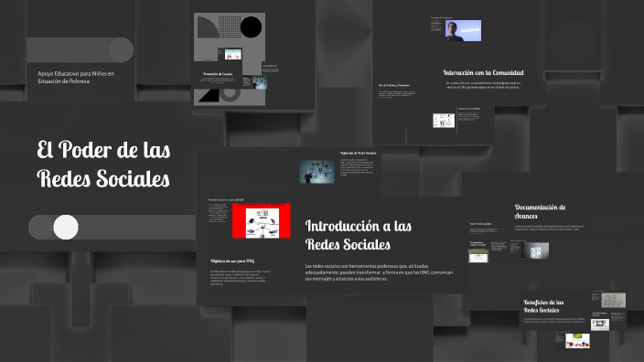Open the man with floating icons image
The image size is (644, 362).
point(317,172)
